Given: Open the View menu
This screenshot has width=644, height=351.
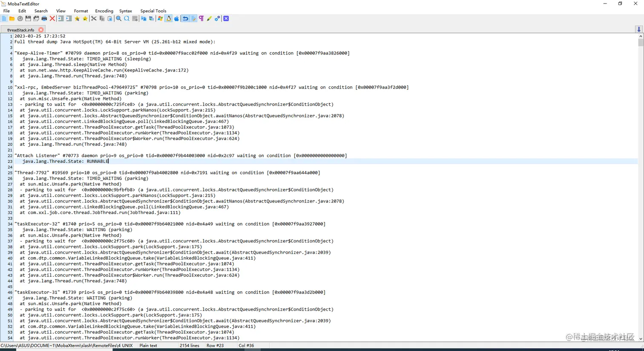Looking at the screenshot, I should point(61,11).
